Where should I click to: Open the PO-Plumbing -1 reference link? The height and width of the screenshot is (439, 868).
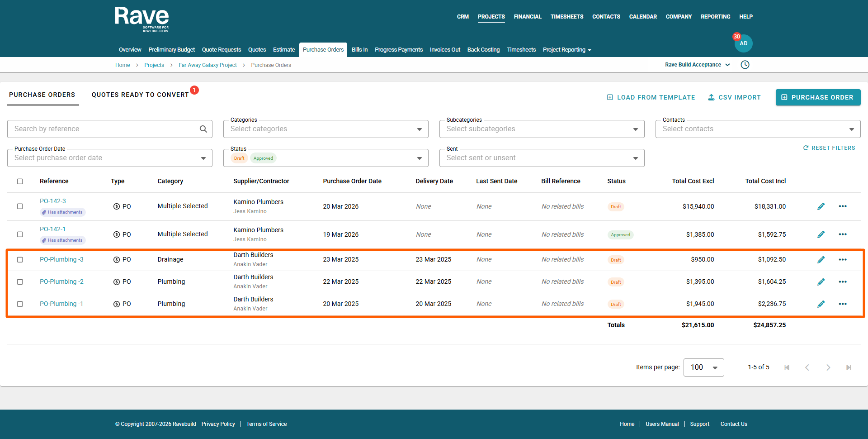coord(61,304)
